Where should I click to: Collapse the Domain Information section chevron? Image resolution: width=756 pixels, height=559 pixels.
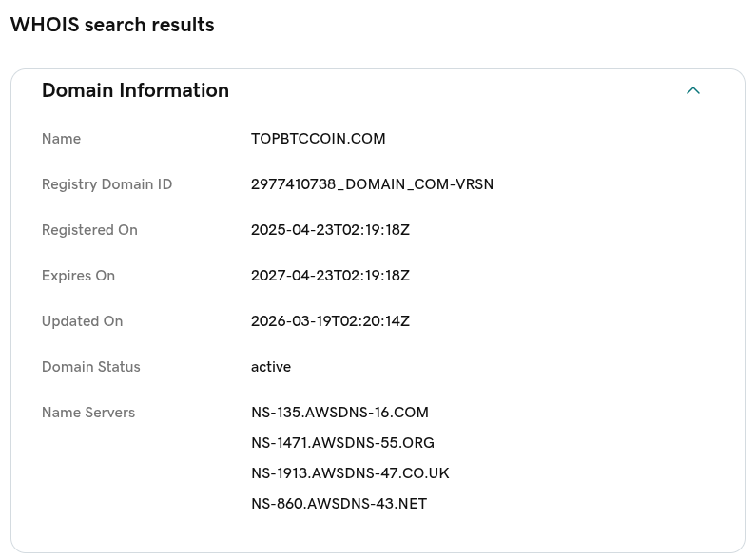[693, 91]
